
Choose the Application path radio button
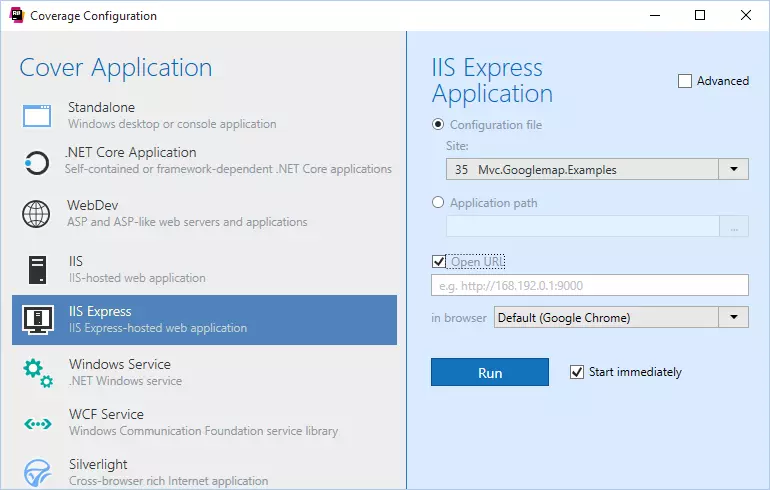click(438, 203)
